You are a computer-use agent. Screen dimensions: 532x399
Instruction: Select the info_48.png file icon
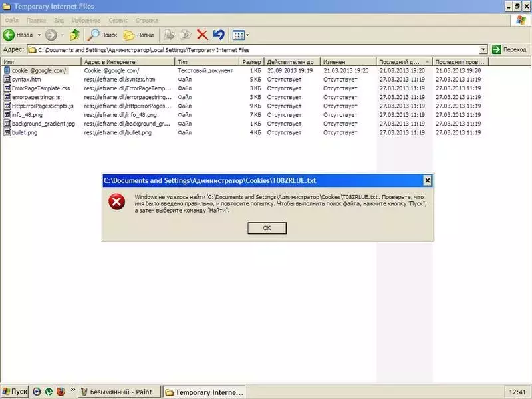7,114
